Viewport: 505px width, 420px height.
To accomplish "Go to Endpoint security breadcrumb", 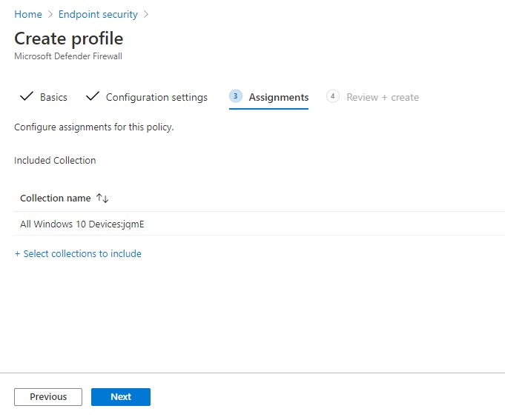I will [x=98, y=14].
